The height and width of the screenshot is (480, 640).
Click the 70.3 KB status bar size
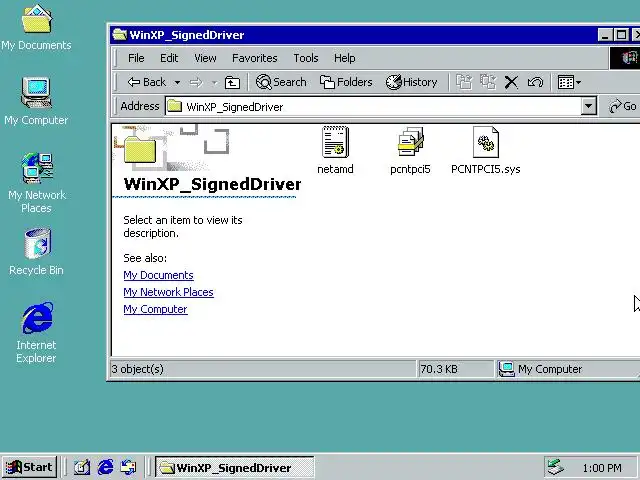point(439,369)
